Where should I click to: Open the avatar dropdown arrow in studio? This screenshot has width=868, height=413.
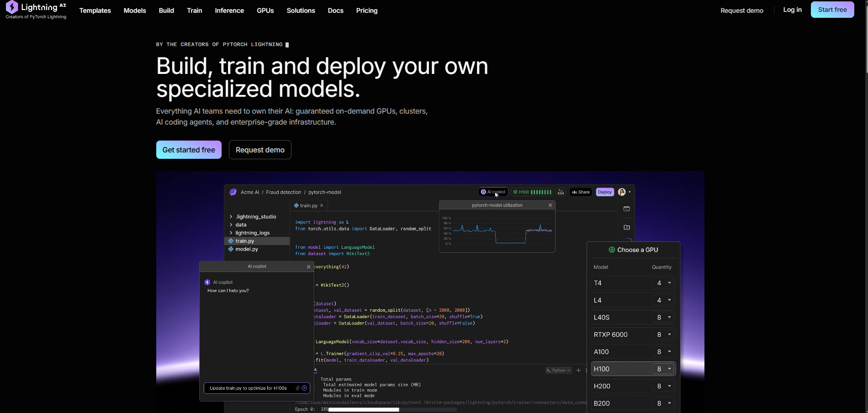[x=630, y=192]
